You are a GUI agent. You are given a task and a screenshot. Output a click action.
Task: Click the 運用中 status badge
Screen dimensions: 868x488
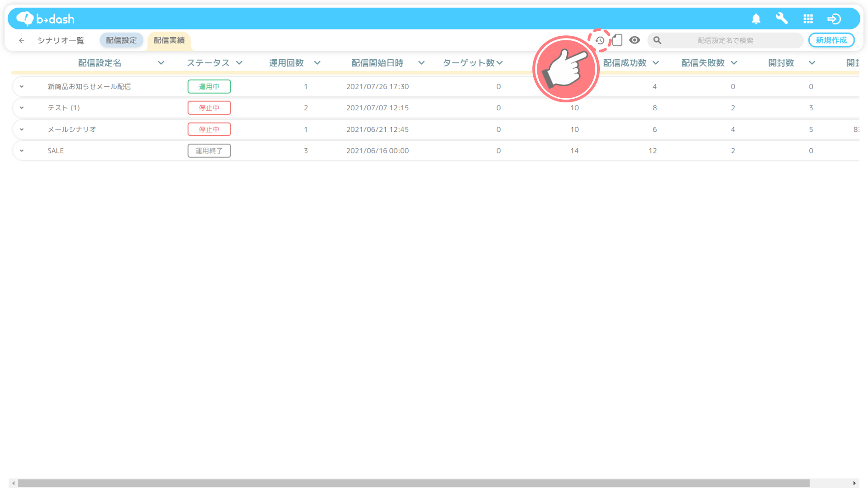pyautogui.click(x=209, y=86)
